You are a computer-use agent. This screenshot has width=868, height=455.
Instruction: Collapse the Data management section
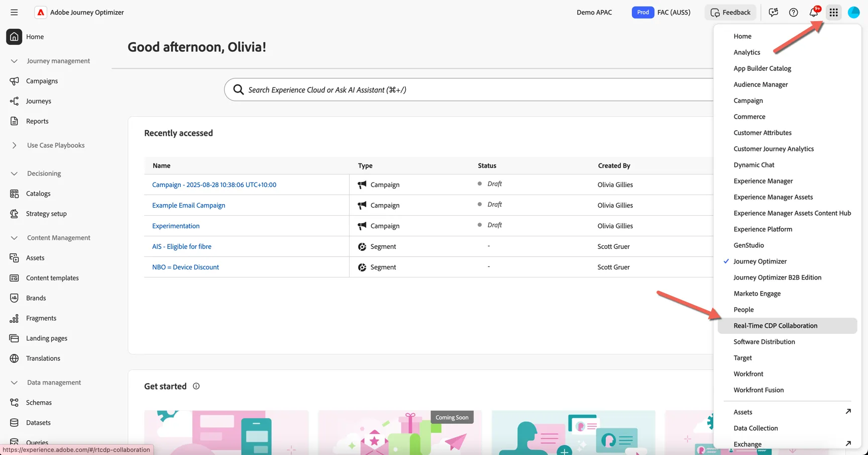click(14, 383)
